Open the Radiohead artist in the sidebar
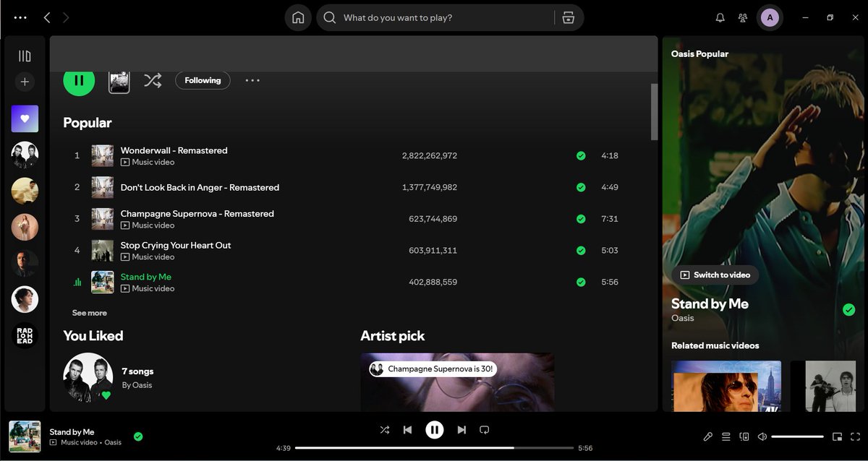 tap(25, 335)
